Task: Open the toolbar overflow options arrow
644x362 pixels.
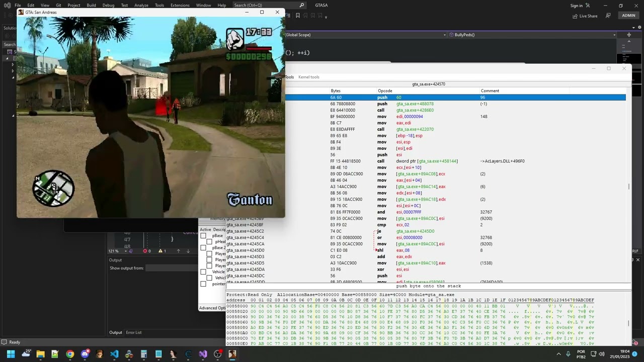Action: point(326,17)
